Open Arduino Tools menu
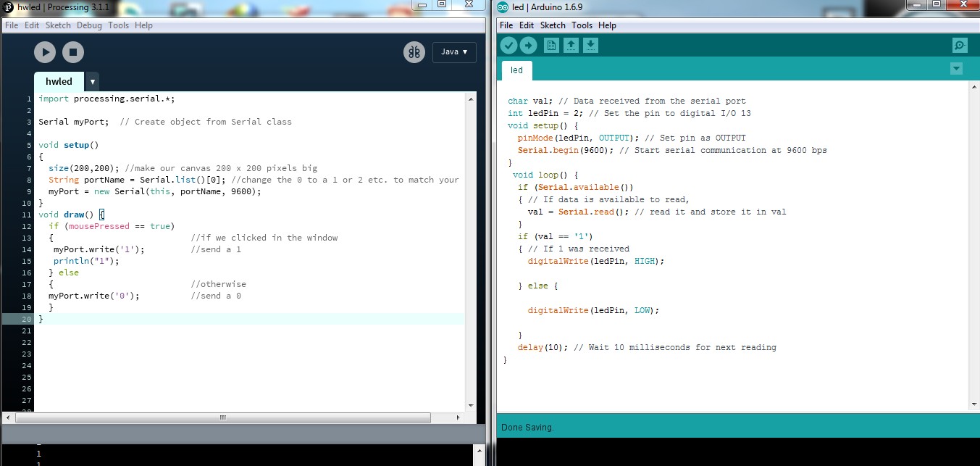980x466 pixels. [582, 25]
